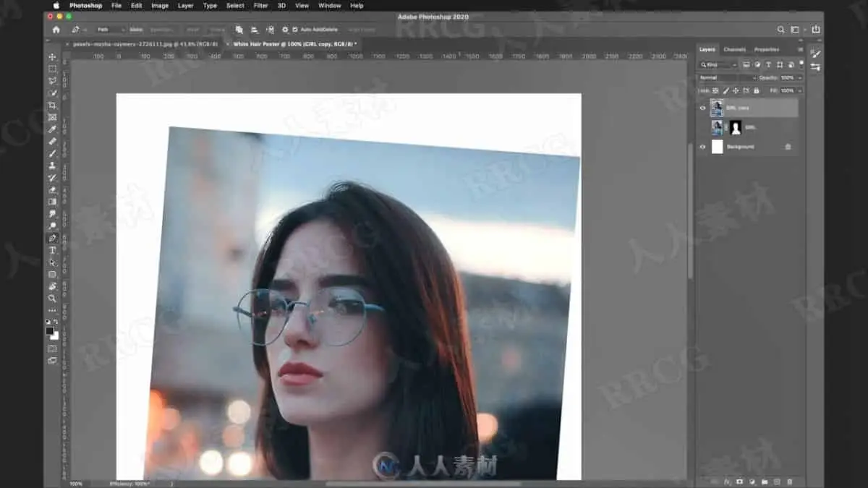The image size is (868, 488).
Task: Filter layers by pixel layer icon
Action: click(746, 64)
